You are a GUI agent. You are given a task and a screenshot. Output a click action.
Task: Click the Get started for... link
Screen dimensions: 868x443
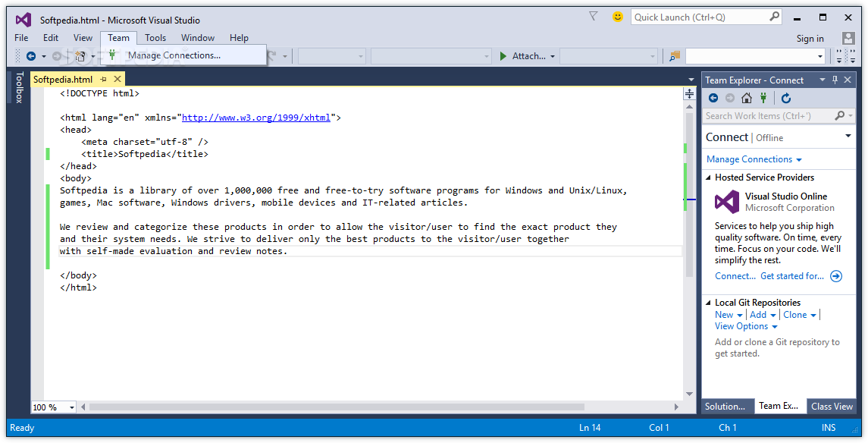(792, 276)
